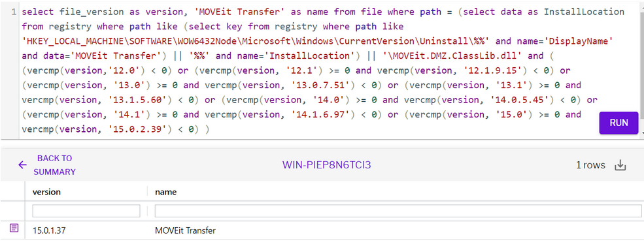Click line number 1 in the editor gutter
Screen dimensions: 644x248
point(14,12)
